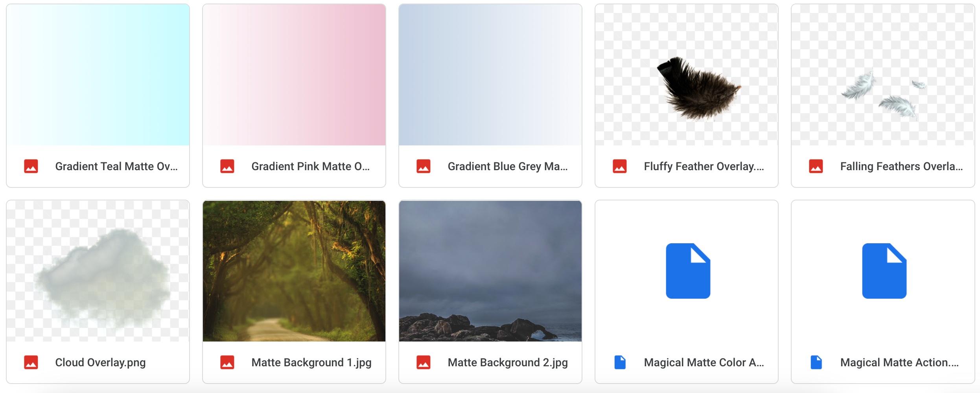Screen dimensions: 980x393
Task: Open the pink gradient thumbnail preview
Action: coord(294,75)
